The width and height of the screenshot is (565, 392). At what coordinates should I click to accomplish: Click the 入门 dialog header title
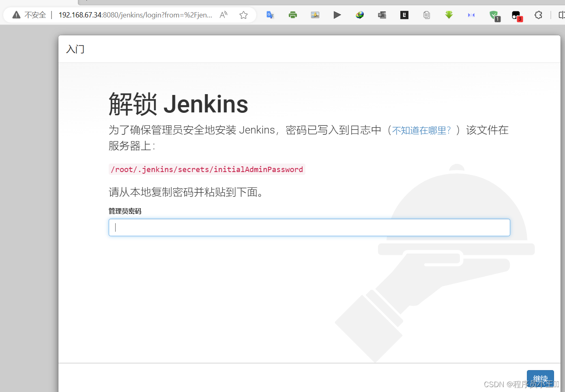[x=75, y=49]
